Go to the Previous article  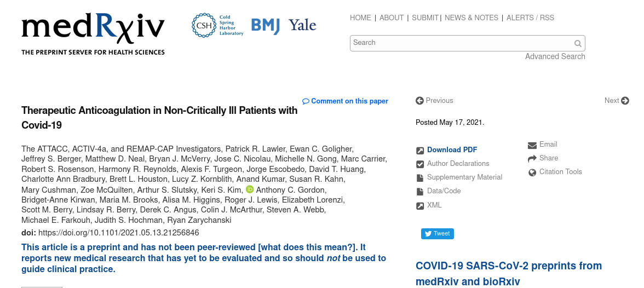pos(435,101)
